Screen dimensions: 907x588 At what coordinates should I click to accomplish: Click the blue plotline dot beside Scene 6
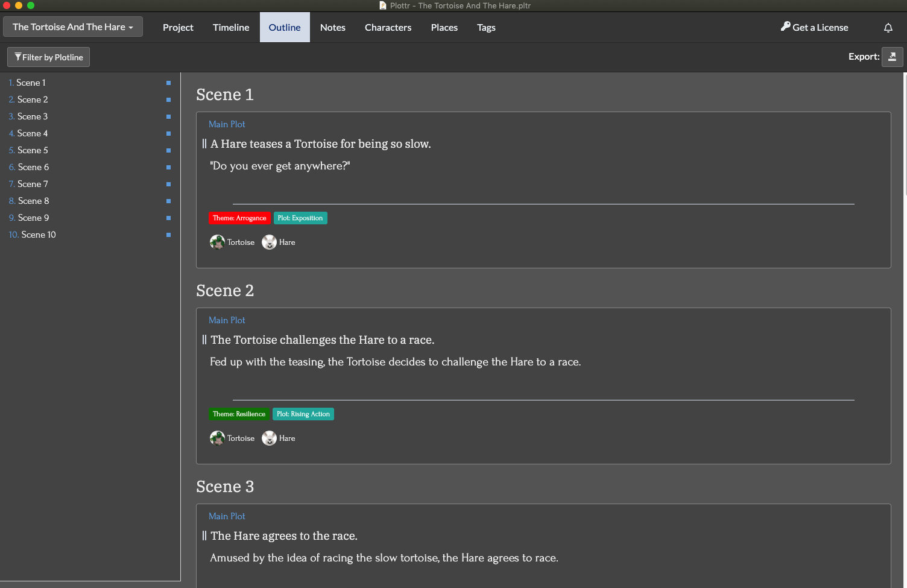(168, 167)
